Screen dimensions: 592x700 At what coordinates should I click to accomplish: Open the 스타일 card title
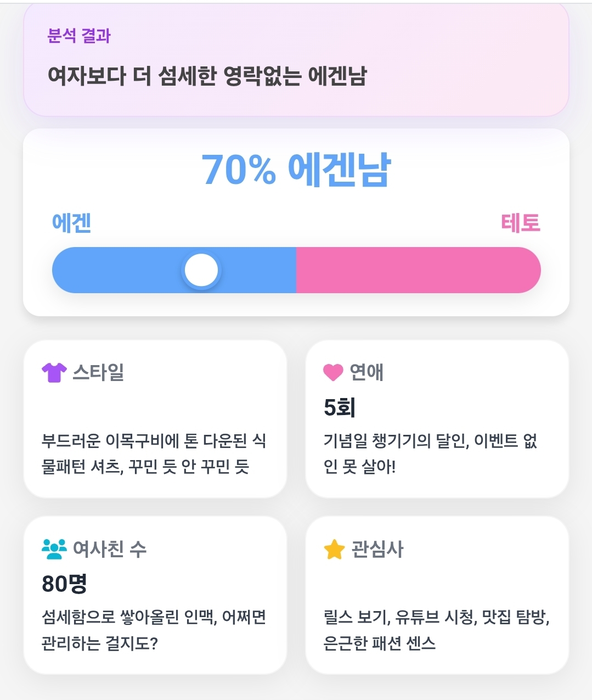point(98,372)
